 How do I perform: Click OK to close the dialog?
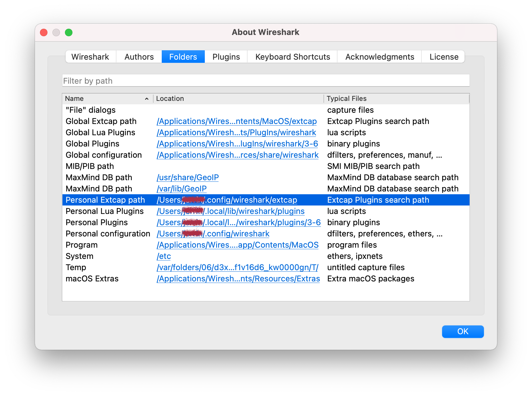click(x=463, y=331)
